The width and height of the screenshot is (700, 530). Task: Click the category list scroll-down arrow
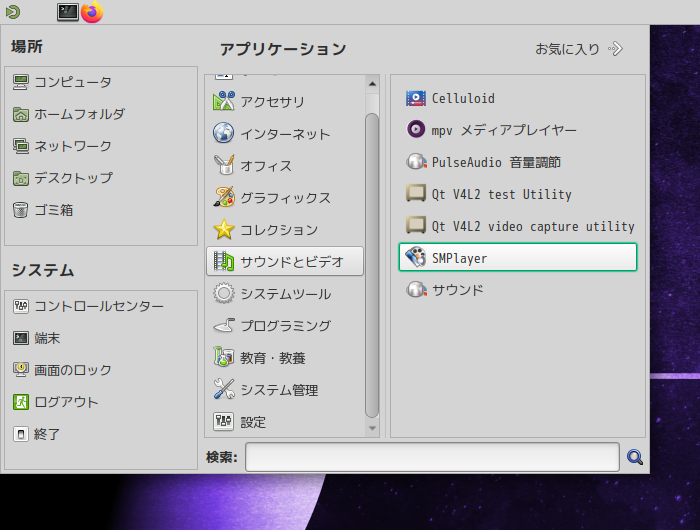click(372, 428)
